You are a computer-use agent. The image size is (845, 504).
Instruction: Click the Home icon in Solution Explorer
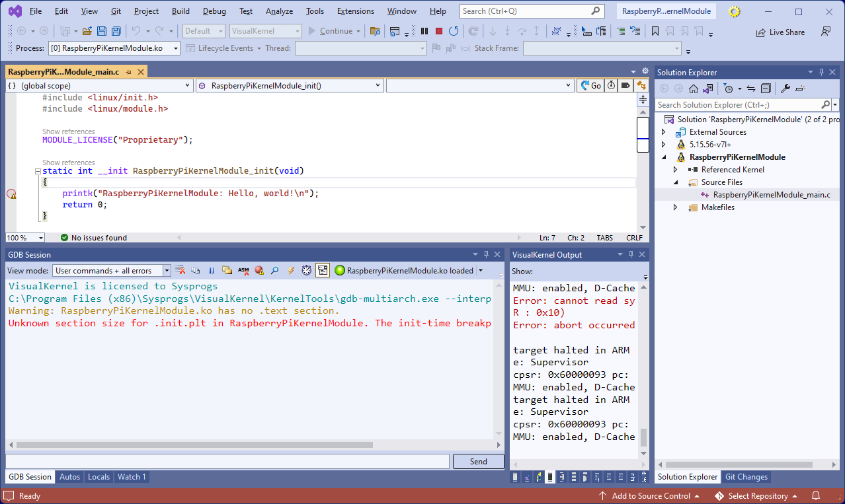click(694, 89)
